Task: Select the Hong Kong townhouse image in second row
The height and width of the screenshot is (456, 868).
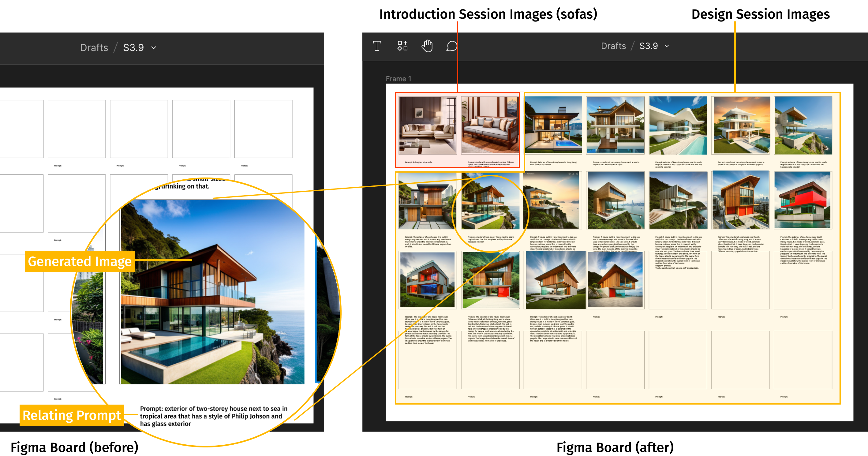Action: [427, 200]
